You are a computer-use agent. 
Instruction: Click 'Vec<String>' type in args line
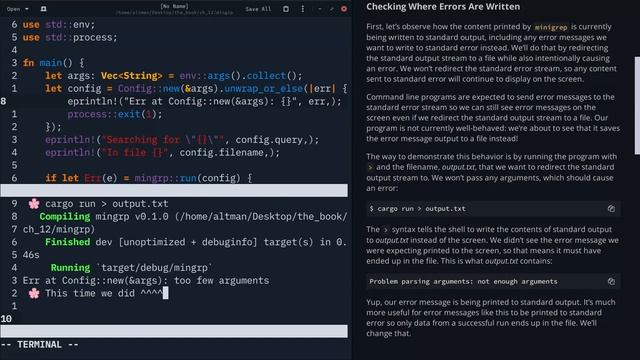tap(131, 76)
